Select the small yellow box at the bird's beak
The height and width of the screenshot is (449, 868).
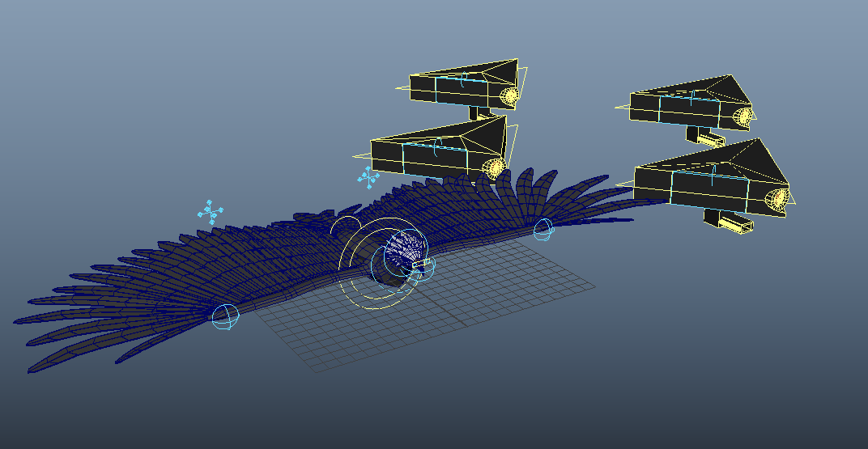[x=422, y=264]
